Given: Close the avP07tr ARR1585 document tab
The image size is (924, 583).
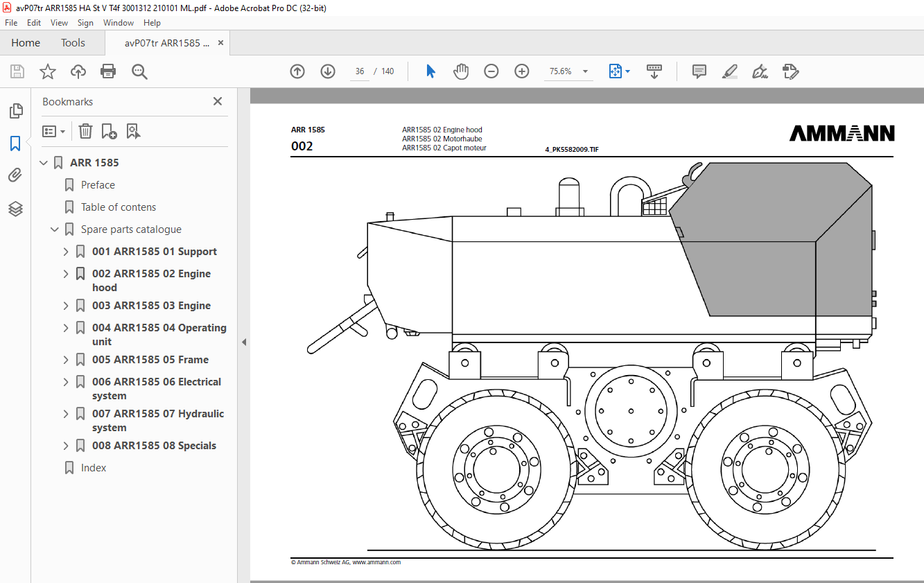Looking at the screenshot, I should (221, 43).
